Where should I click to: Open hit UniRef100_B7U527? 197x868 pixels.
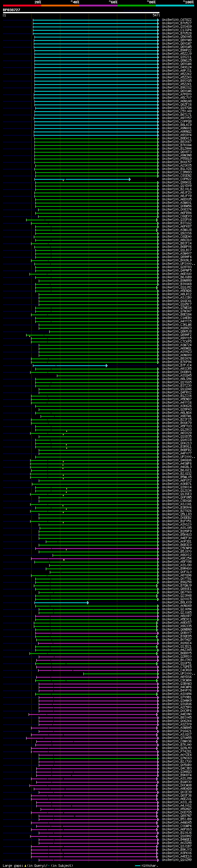[x=176, y=23]
